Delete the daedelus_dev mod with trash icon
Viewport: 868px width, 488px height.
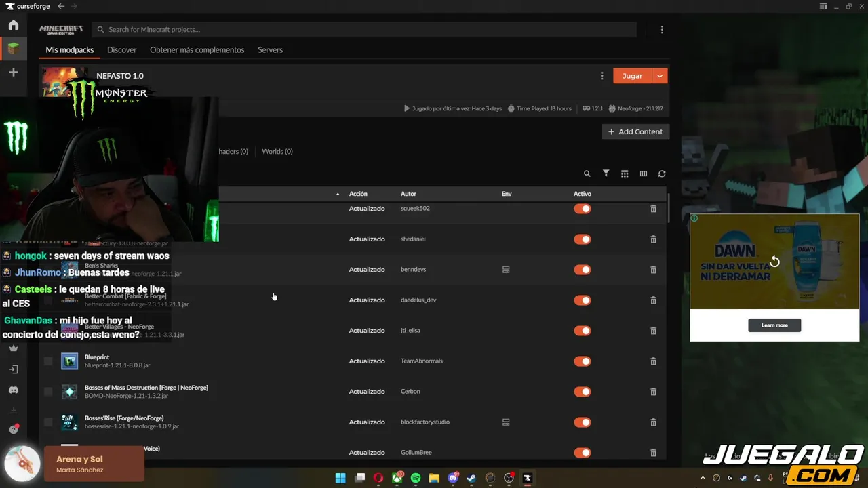point(654,300)
